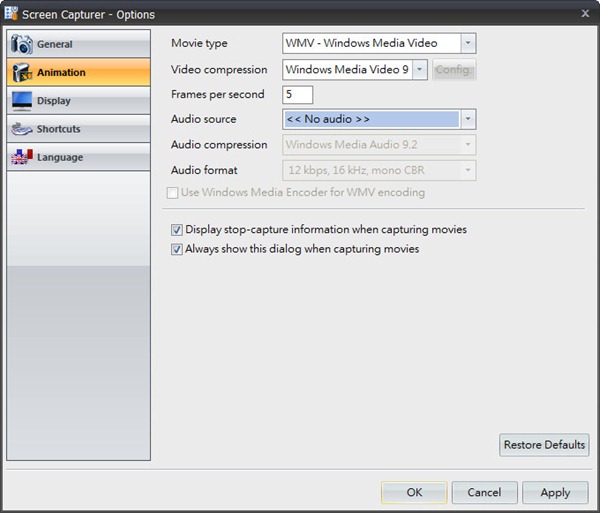Click the Frames per second field
This screenshot has width=600, height=513.
coord(298,94)
